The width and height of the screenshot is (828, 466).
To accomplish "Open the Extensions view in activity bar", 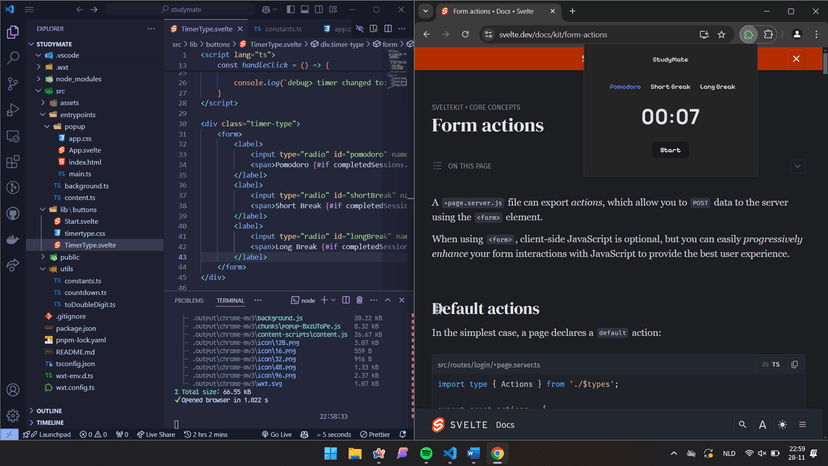I will pyautogui.click(x=13, y=161).
